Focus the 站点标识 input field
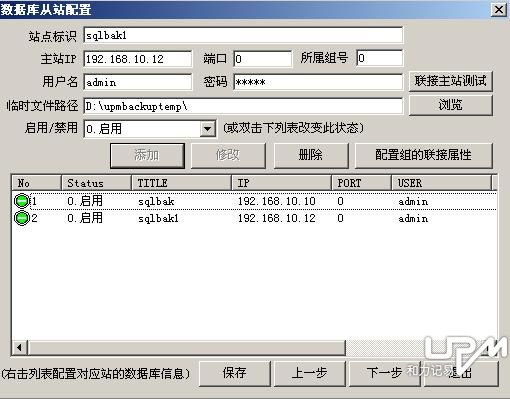The width and height of the screenshot is (510, 399). click(x=243, y=35)
